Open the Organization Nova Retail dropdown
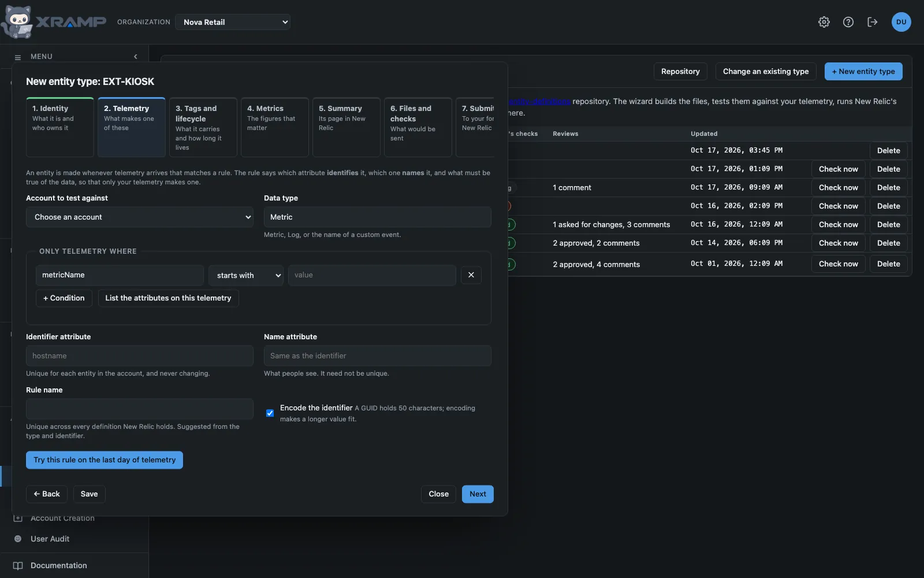Viewport: 924px width, 578px height. (x=233, y=22)
